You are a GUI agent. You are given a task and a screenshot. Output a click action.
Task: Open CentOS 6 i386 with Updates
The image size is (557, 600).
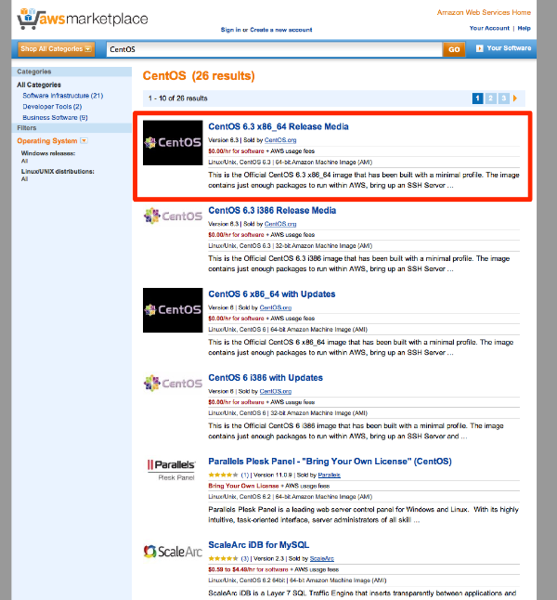click(265, 378)
